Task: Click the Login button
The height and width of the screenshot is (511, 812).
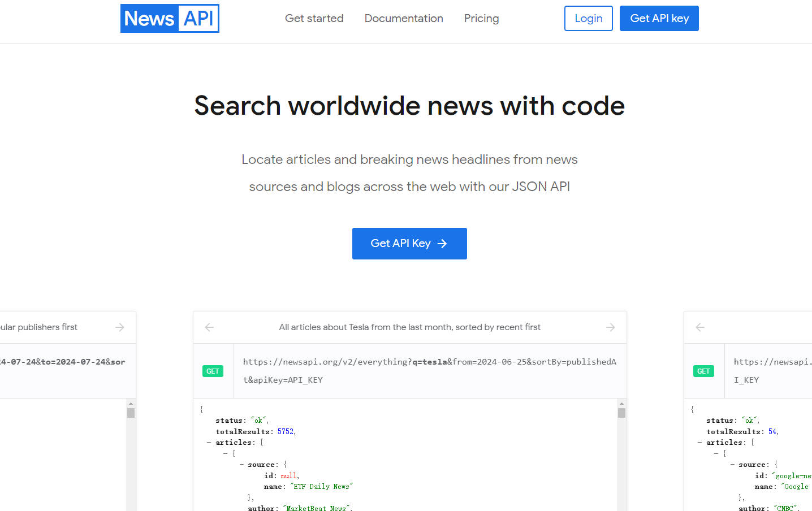Action: [589, 18]
